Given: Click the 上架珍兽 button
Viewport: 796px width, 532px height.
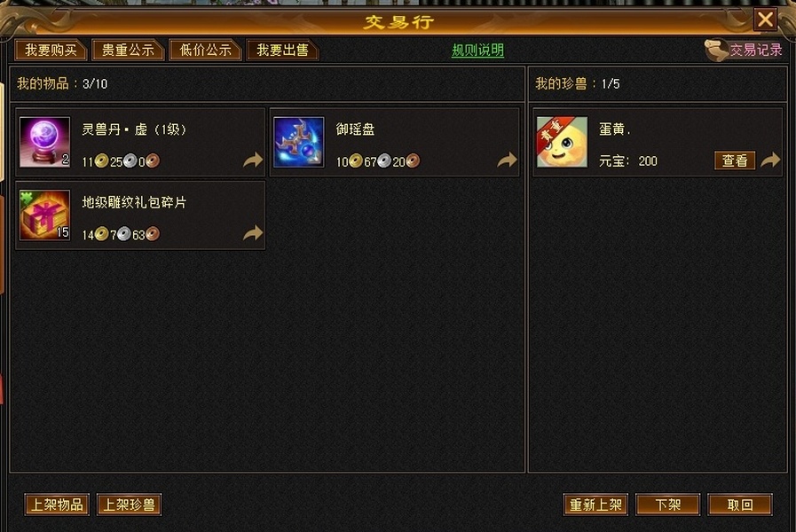Looking at the screenshot, I should [x=129, y=505].
